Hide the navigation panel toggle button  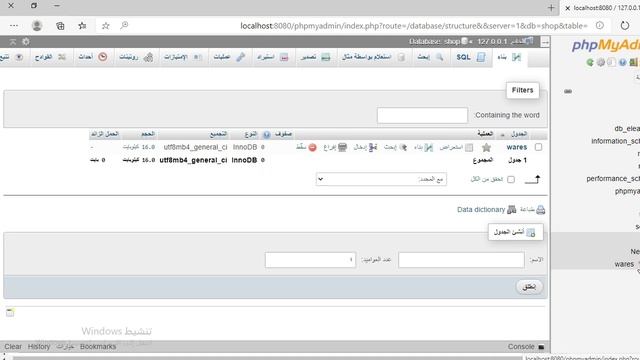pos(545,42)
